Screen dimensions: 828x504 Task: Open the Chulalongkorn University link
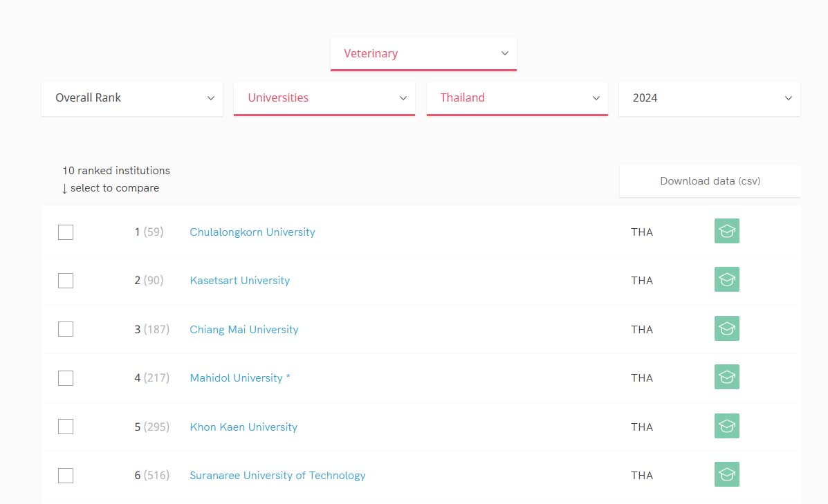252,232
